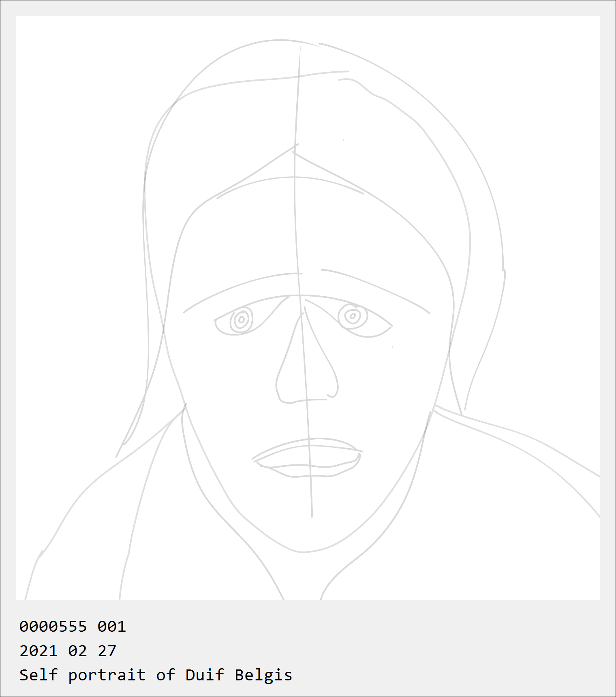
Task: Click the spiral eye on the image's left
Action: (242, 320)
